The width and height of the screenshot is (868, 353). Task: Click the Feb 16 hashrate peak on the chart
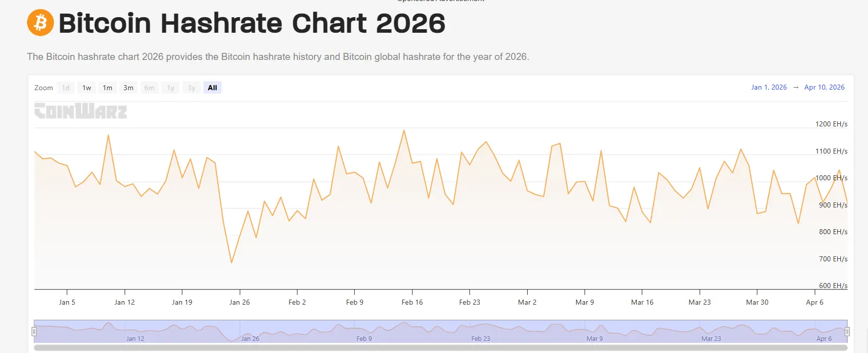(404, 130)
